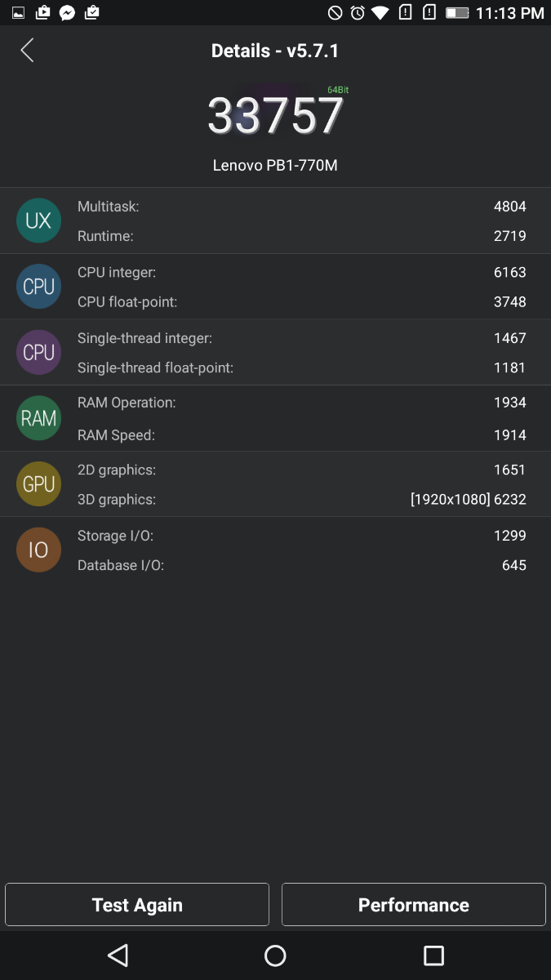The width and height of the screenshot is (551, 980).
Task: Open the Performance button
Action: [x=413, y=905]
